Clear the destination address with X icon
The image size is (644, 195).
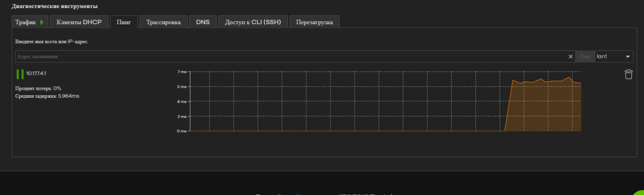tap(571, 56)
